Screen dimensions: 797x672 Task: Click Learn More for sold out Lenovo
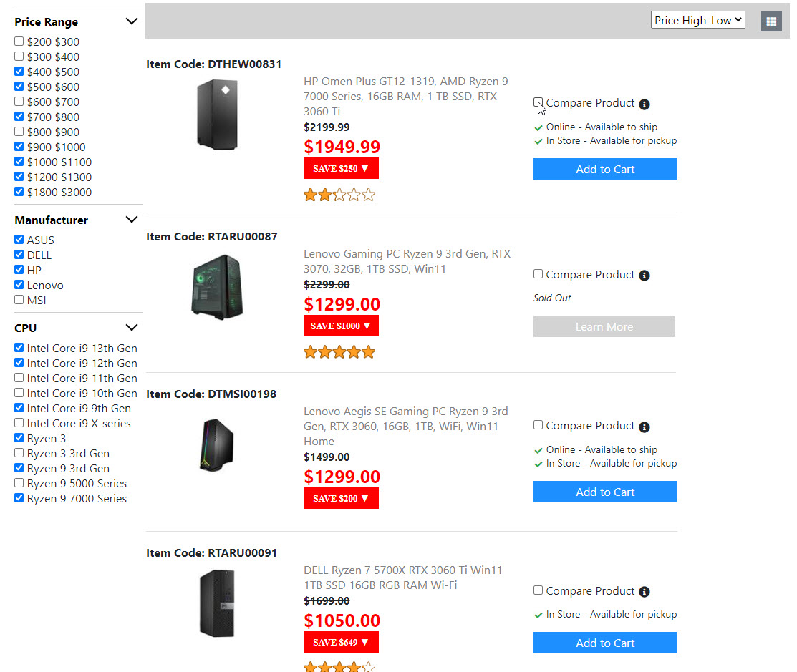(x=604, y=326)
